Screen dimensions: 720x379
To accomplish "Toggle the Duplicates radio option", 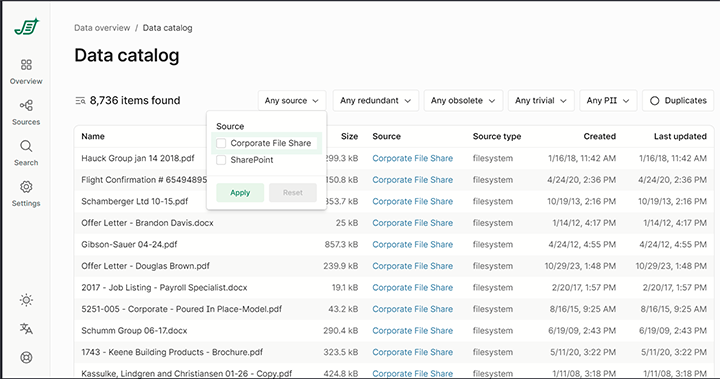I will click(655, 101).
